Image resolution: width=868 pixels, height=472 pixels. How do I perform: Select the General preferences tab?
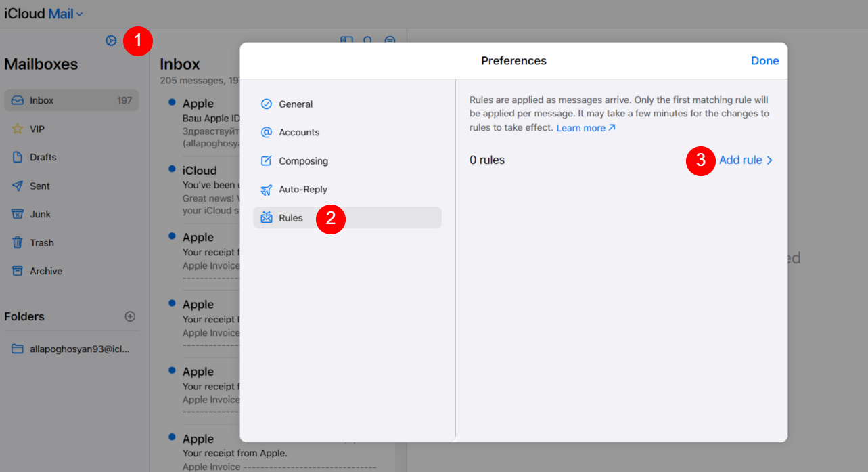tap(296, 104)
